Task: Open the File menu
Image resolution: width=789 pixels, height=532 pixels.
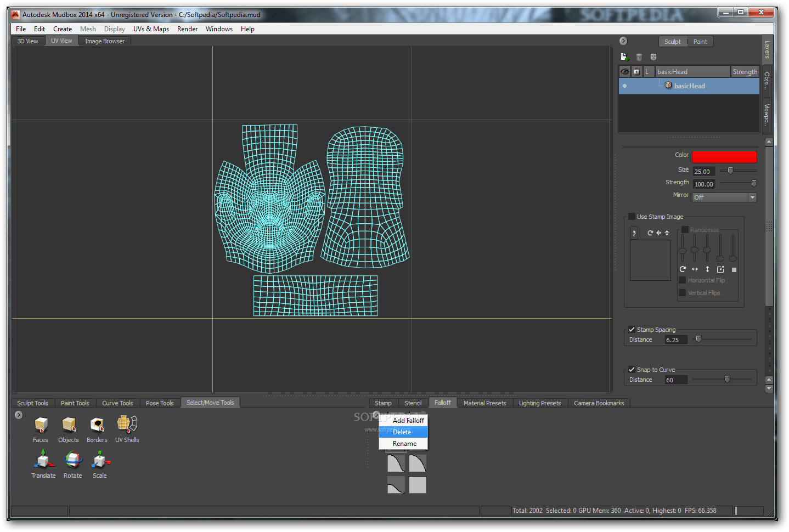Action: click(x=21, y=29)
